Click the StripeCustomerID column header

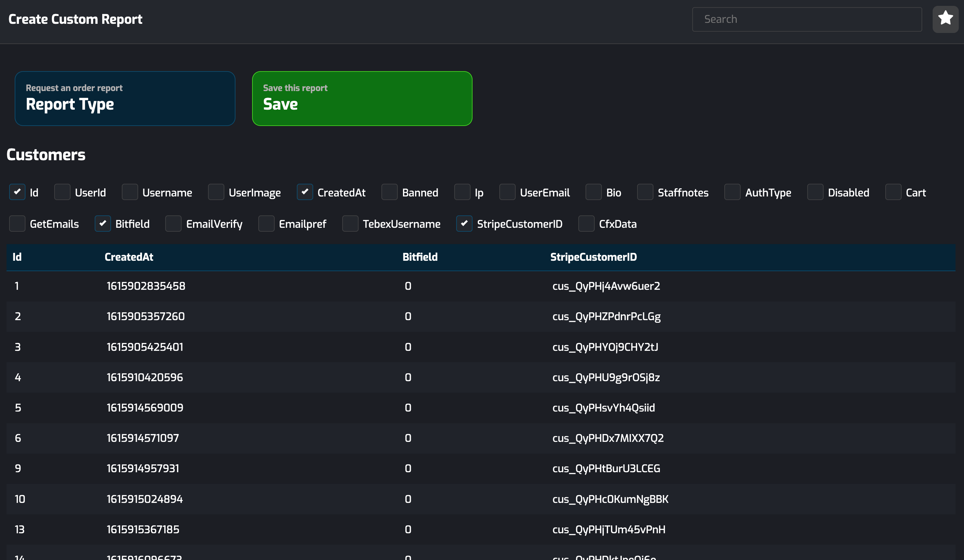click(x=593, y=257)
